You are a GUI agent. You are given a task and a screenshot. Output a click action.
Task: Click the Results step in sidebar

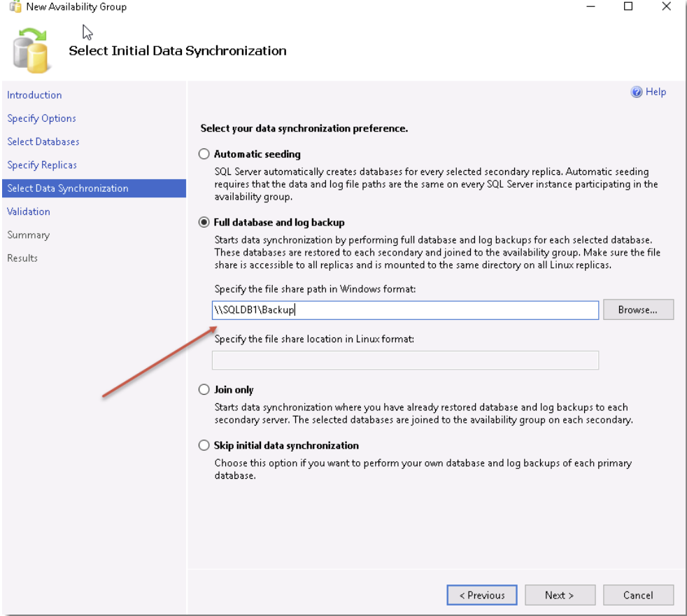click(22, 258)
